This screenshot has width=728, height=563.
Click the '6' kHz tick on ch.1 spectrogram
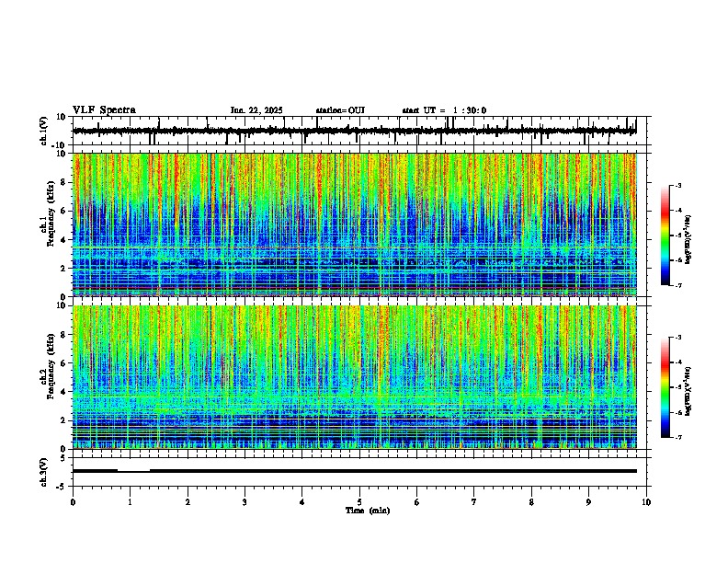[x=64, y=211]
